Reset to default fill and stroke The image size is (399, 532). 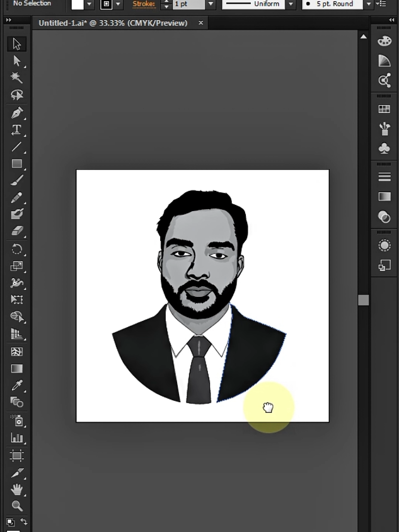[x=10, y=521]
